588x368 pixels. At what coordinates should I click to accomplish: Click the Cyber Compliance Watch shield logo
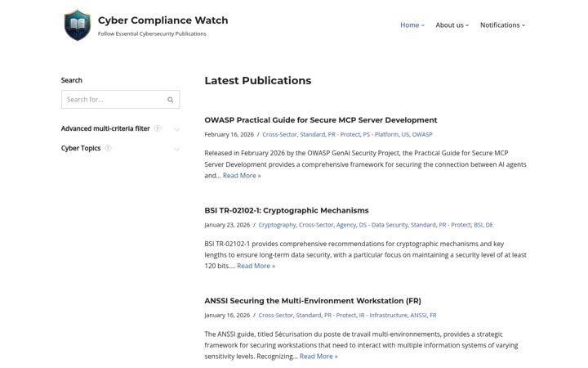(x=78, y=25)
